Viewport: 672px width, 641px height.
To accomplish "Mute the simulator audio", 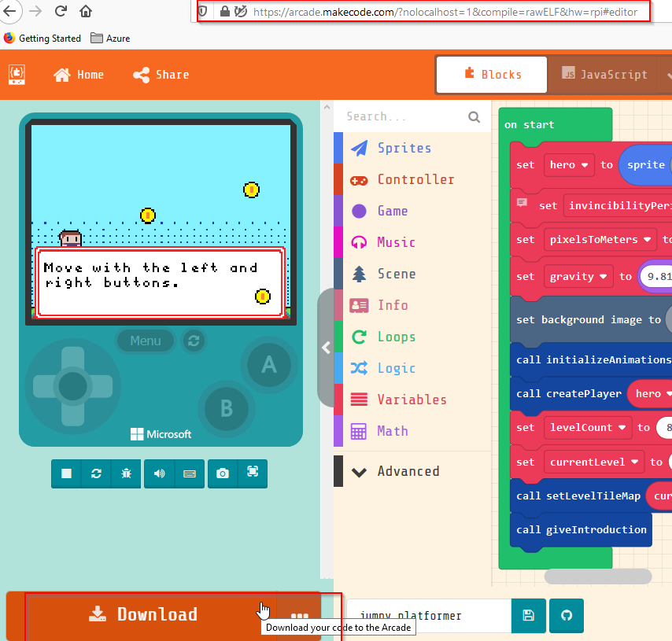I will click(x=160, y=473).
